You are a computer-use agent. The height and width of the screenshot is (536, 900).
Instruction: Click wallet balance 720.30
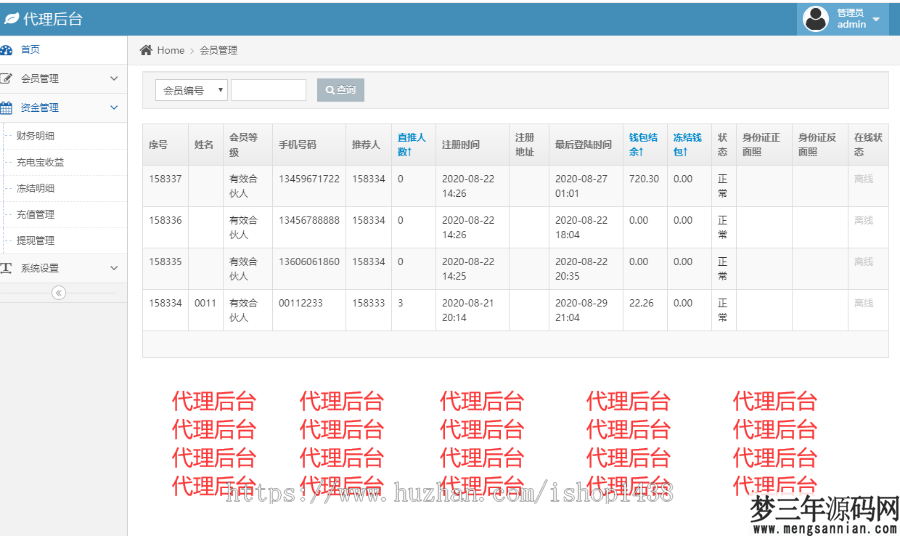pyautogui.click(x=644, y=179)
